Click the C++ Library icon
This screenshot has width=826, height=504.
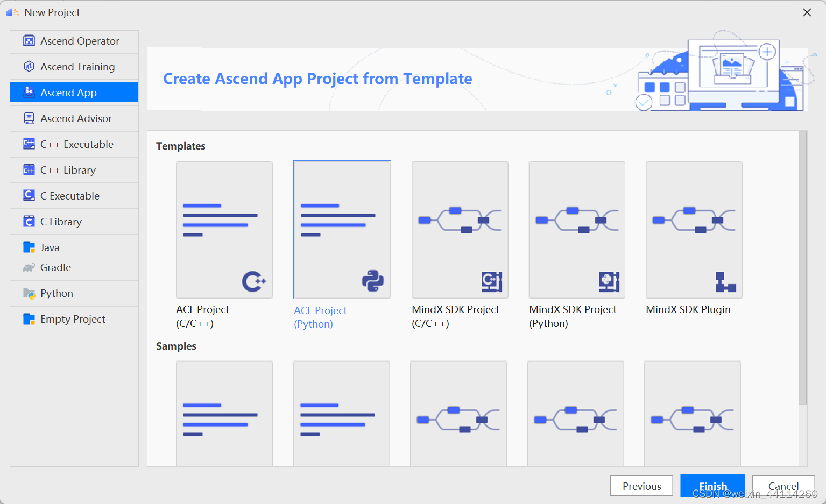pos(29,170)
